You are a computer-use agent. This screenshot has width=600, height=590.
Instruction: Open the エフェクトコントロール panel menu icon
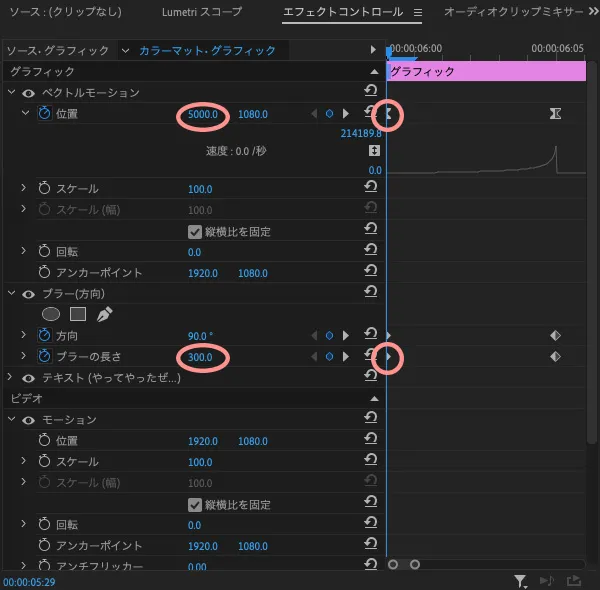[418, 14]
